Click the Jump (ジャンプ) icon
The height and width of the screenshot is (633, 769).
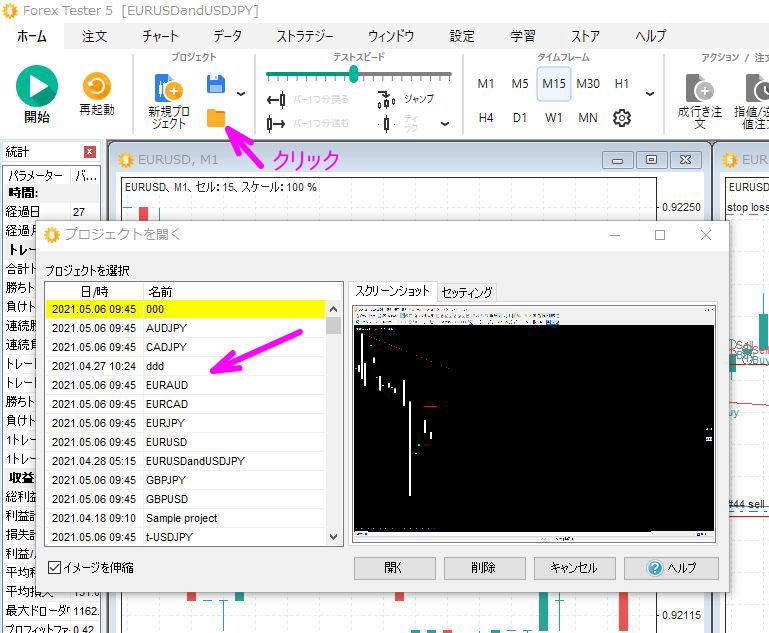pyautogui.click(x=386, y=100)
